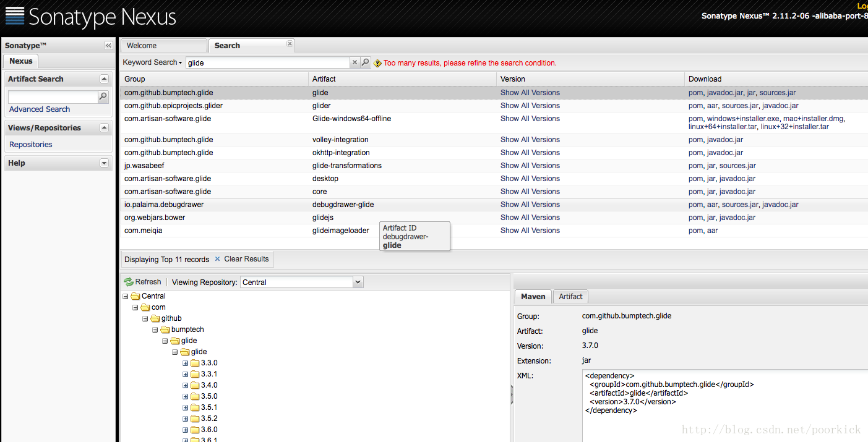The width and height of the screenshot is (868, 442).
Task: Expand the 3.5.2 version folder
Action: [185, 419]
